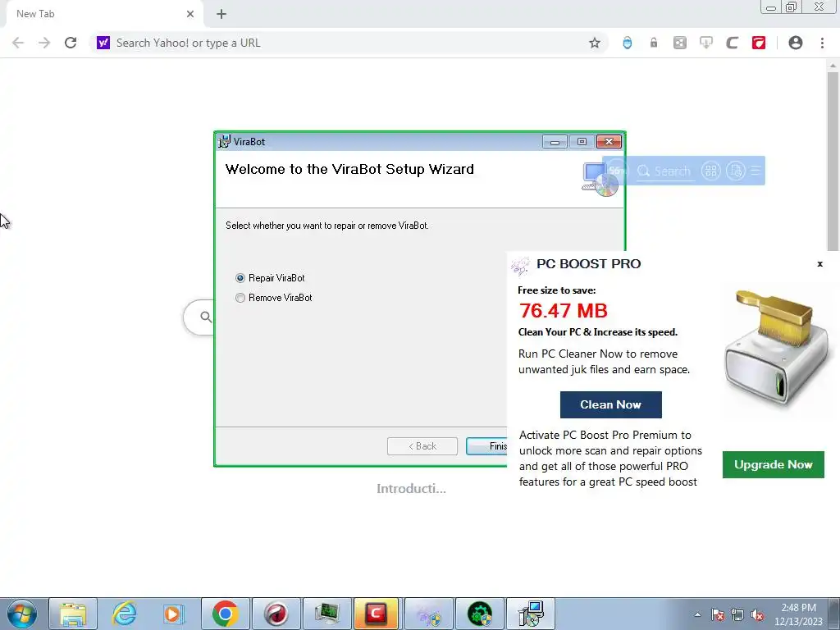Show hidden system tray icons
840x630 pixels.
(x=697, y=614)
